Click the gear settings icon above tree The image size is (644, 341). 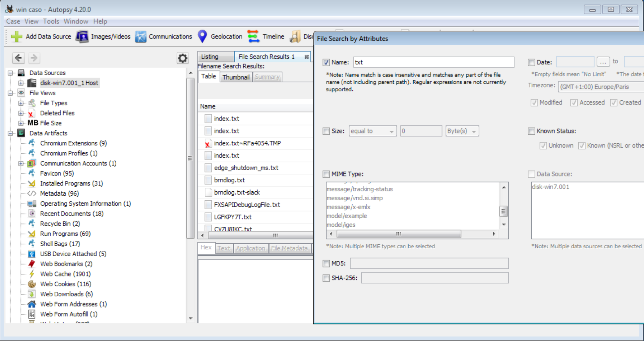[x=183, y=58]
